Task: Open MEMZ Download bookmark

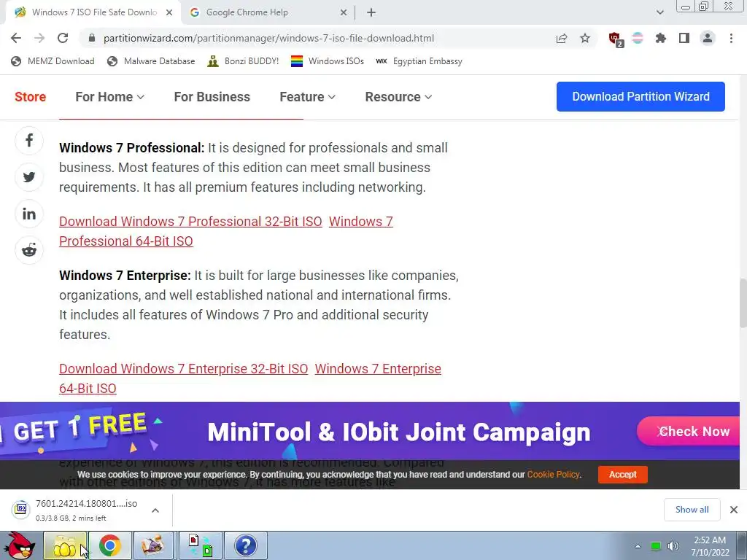Action: coord(53,61)
